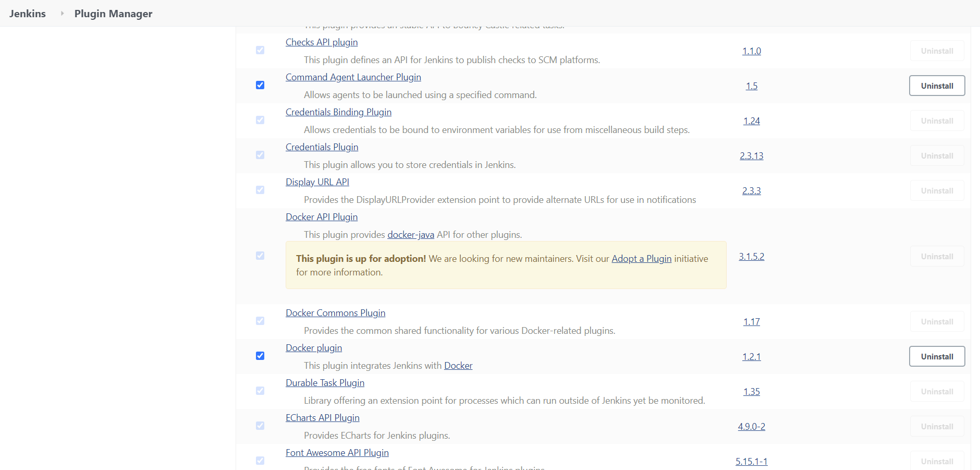
Task: Open the Durable Task Plugin link
Action: point(325,383)
